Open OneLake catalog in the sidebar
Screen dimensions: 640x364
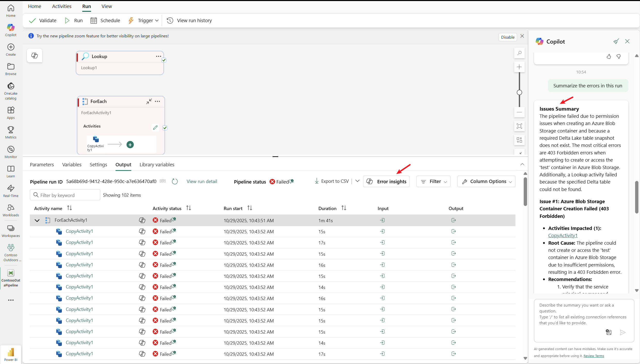[x=11, y=91]
